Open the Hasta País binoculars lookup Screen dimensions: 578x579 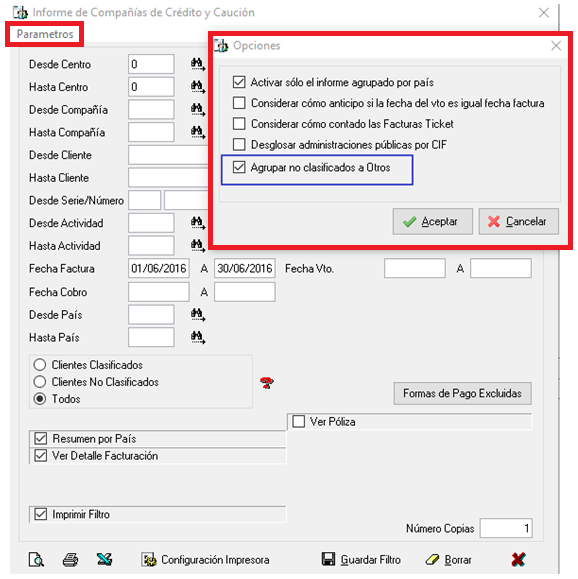[198, 338]
